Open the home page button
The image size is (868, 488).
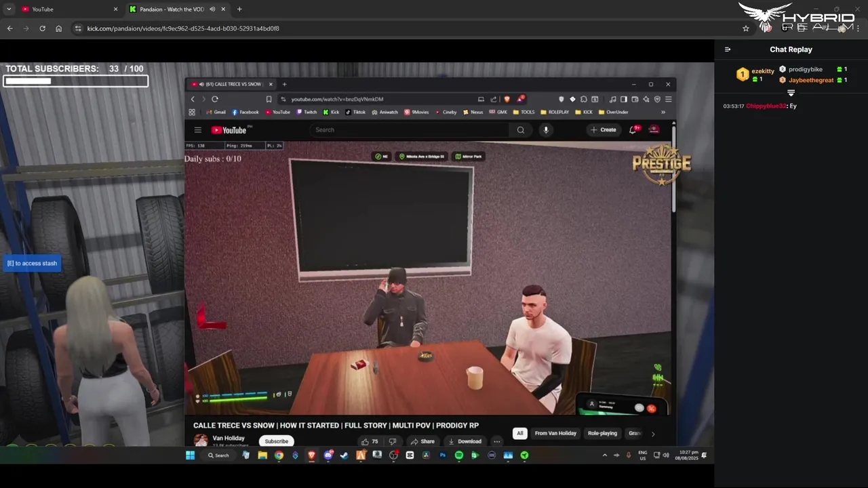click(x=58, y=28)
